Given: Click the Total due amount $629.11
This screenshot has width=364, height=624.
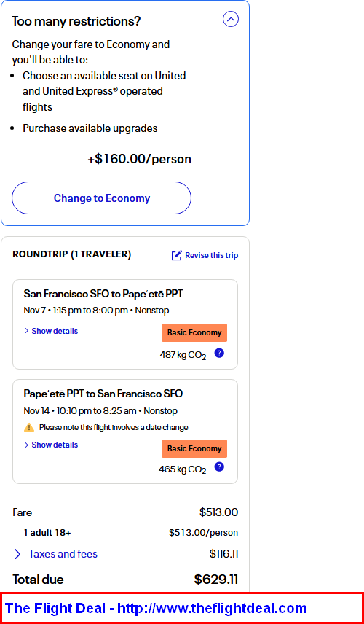Looking at the screenshot, I should pyautogui.click(x=216, y=580).
